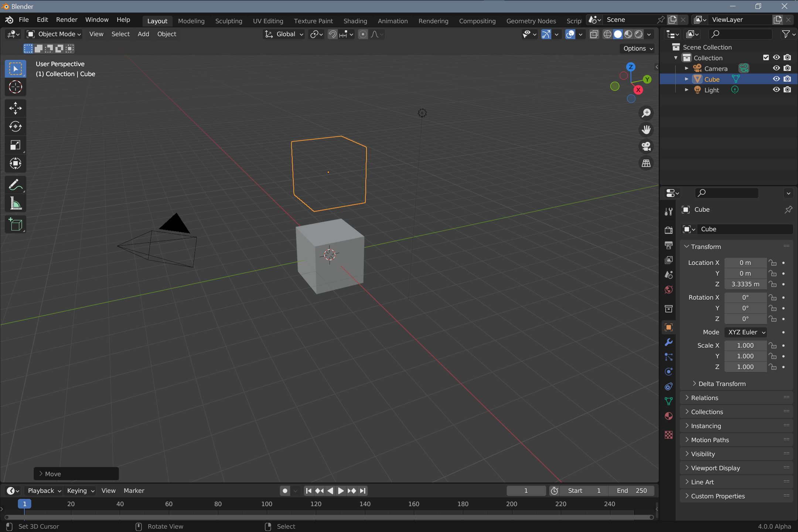Open XYZ Euler rotation mode dropdown
798x532 pixels.
point(746,332)
